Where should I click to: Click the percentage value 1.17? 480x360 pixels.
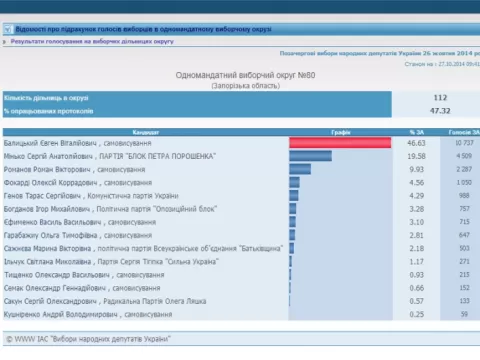pos(417,262)
